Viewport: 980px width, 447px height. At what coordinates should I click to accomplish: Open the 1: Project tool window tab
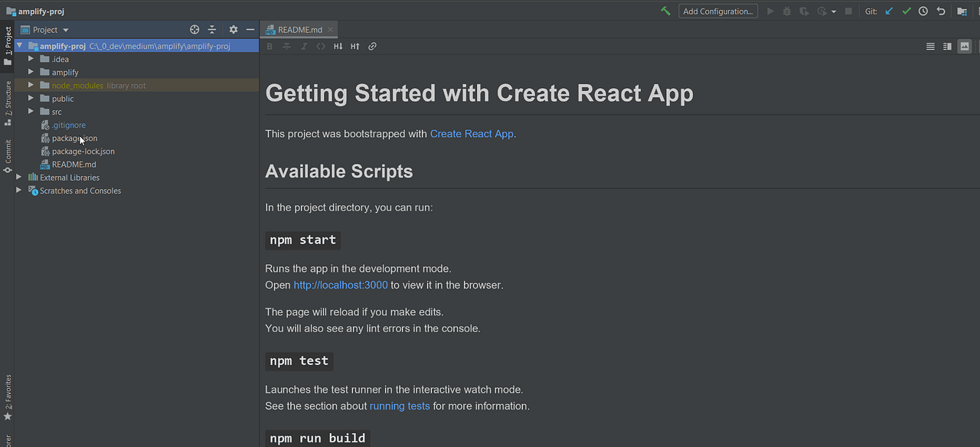pyautogui.click(x=8, y=47)
